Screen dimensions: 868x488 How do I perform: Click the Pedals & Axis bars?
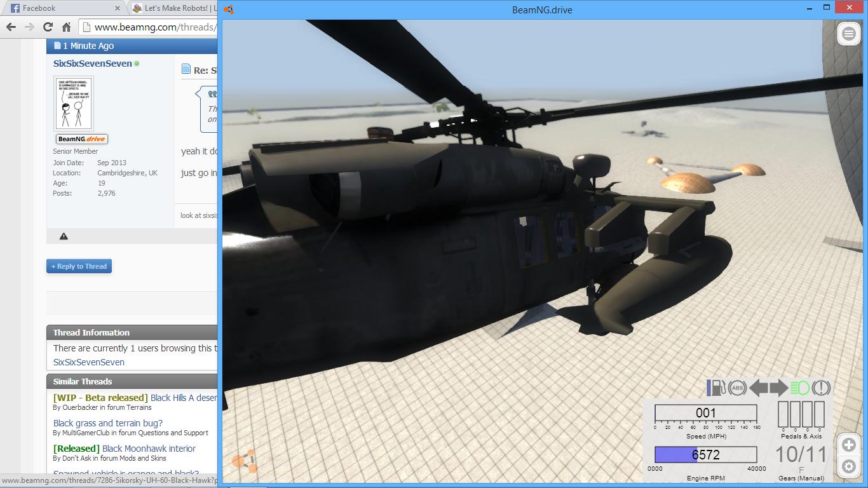pyautogui.click(x=801, y=414)
